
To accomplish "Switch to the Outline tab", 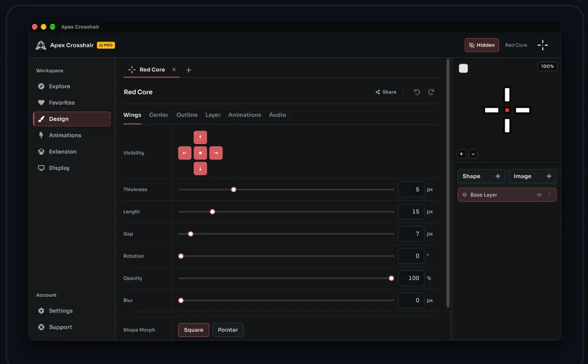I will point(187,115).
